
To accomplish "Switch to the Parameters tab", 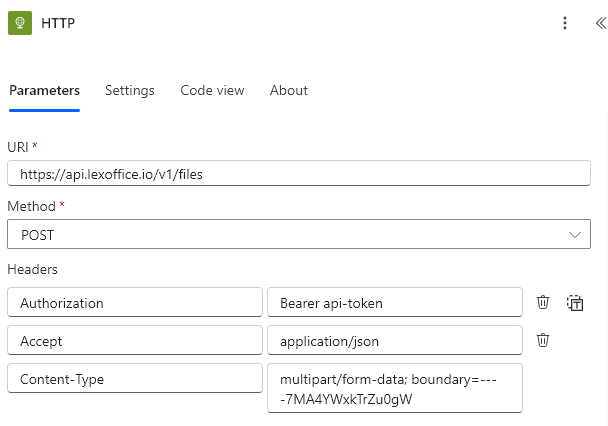I will click(44, 90).
